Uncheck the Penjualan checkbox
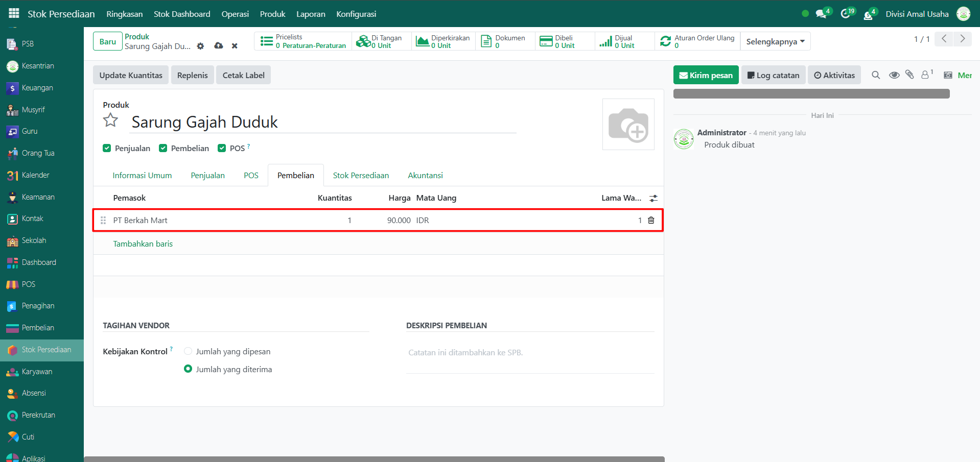The height and width of the screenshot is (462, 980). (x=107, y=148)
